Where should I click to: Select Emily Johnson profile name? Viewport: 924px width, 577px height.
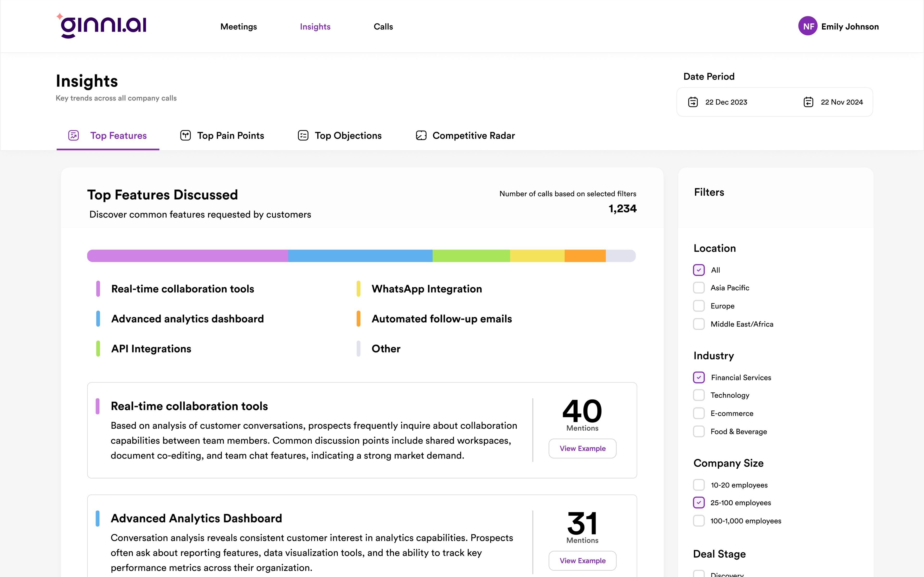pos(850,26)
